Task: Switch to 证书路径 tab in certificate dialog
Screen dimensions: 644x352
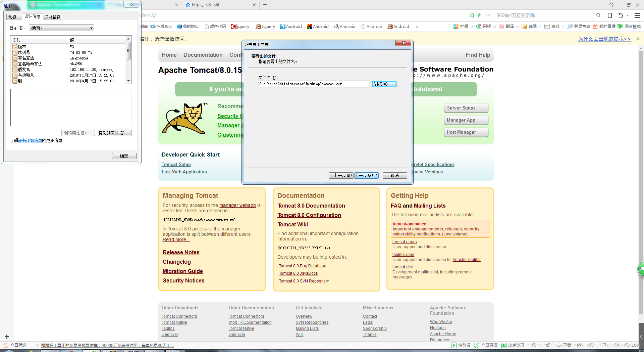Action: [52, 17]
